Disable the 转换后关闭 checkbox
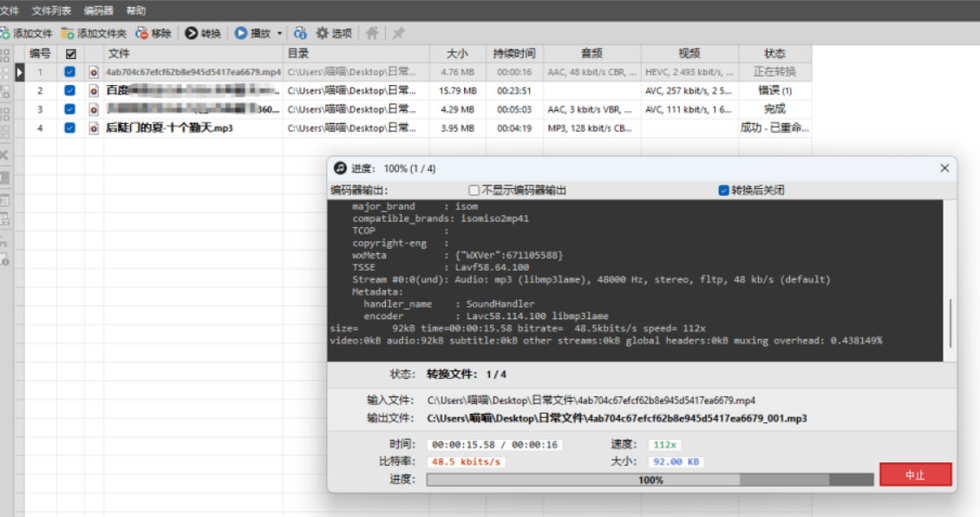The width and height of the screenshot is (980, 517). (x=724, y=190)
